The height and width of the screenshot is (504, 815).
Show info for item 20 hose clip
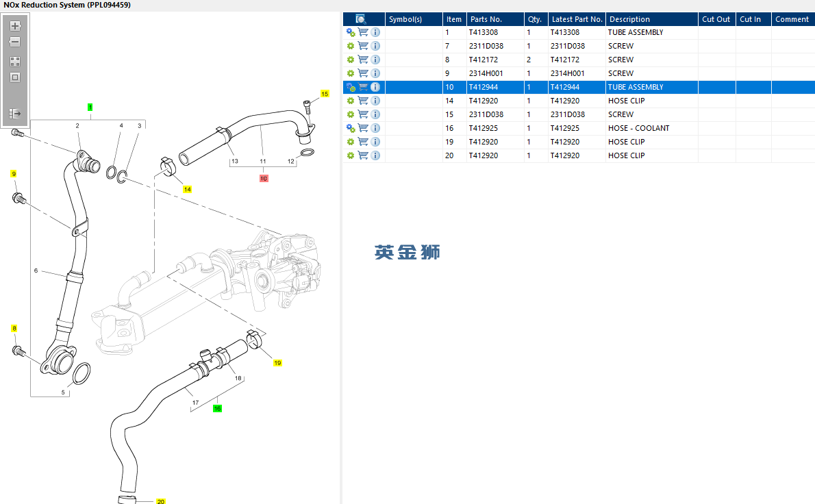click(375, 156)
